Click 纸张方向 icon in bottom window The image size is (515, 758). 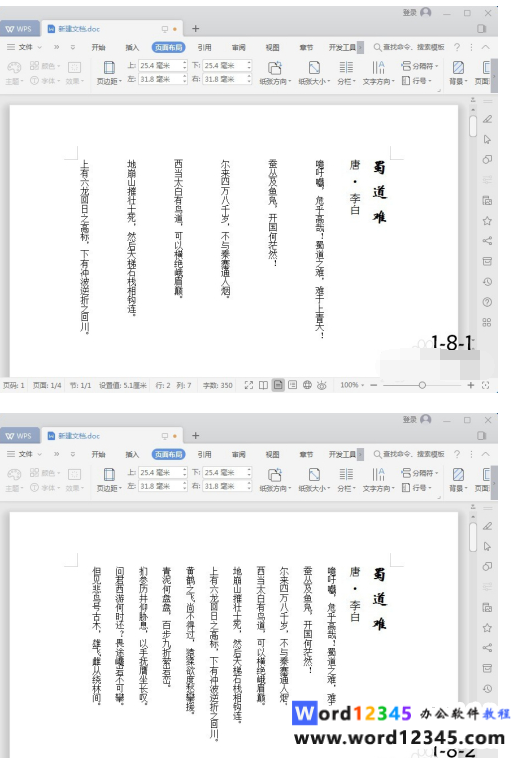coord(275,475)
